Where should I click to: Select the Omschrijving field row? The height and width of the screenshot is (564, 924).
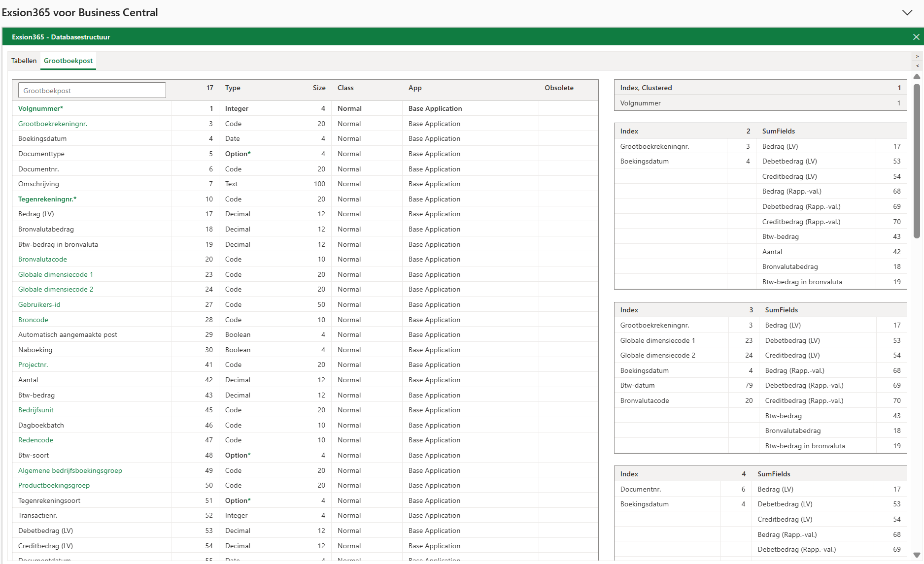(305, 184)
